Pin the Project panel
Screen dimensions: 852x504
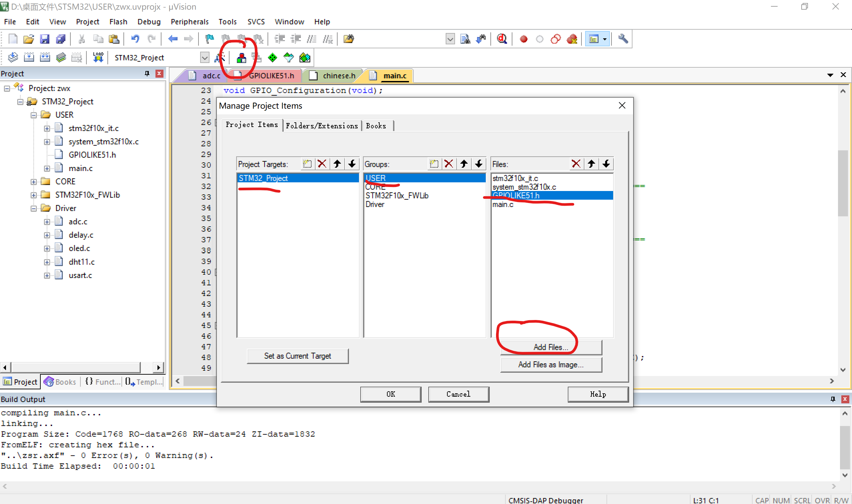[147, 73]
